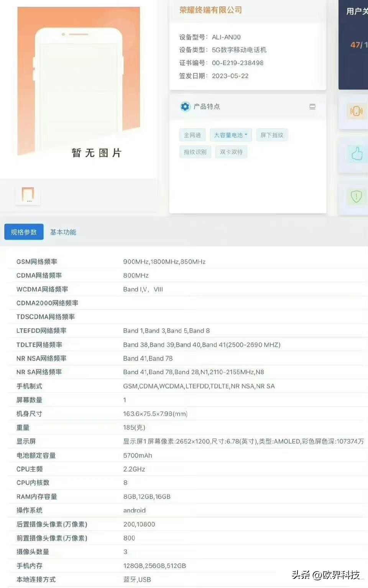Click the 47 counter in 用户关 panel
Viewport: 368px width, 588px height.
tap(355, 45)
